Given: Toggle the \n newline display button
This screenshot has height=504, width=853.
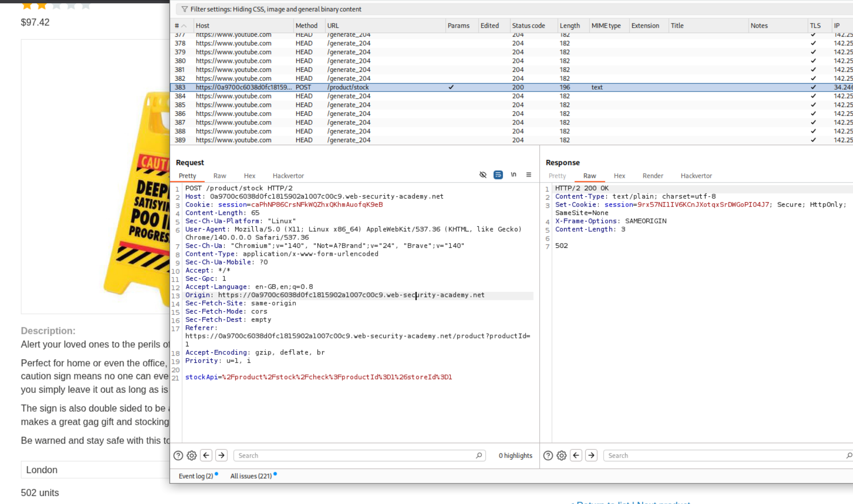Looking at the screenshot, I should point(513,175).
